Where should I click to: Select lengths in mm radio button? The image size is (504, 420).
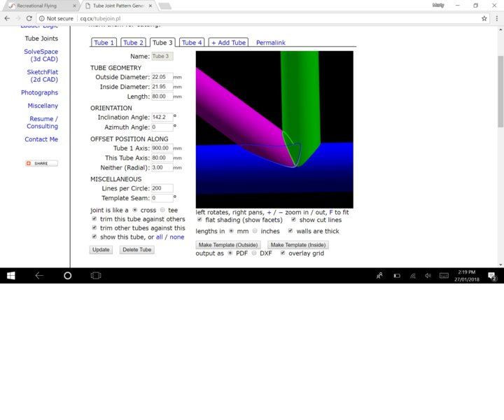click(231, 231)
